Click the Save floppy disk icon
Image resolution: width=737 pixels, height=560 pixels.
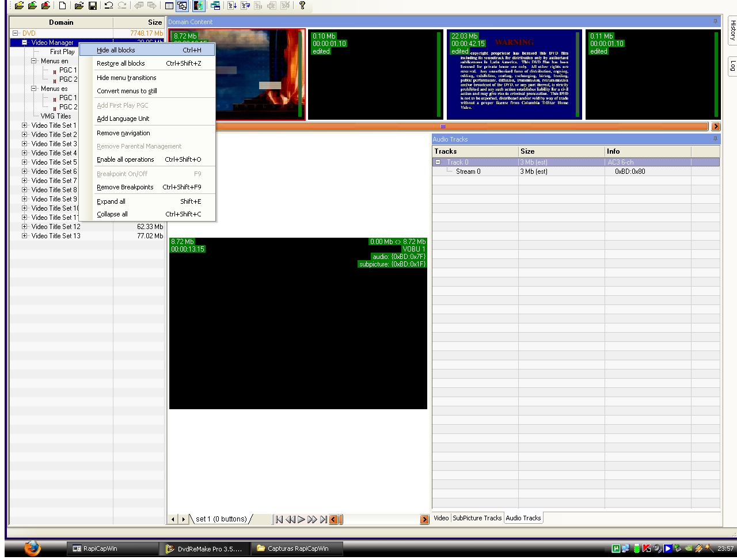pos(92,6)
